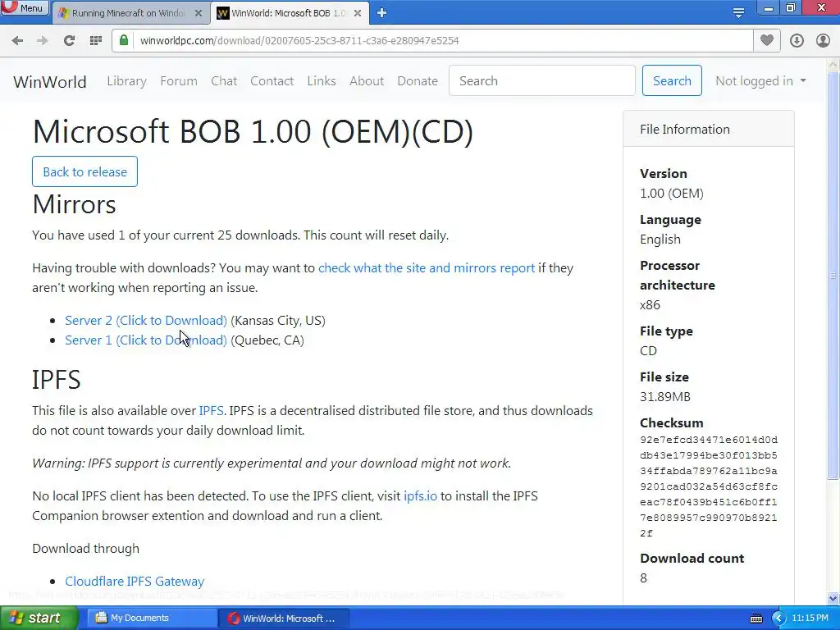Open the tab menu stack icon

738,13
